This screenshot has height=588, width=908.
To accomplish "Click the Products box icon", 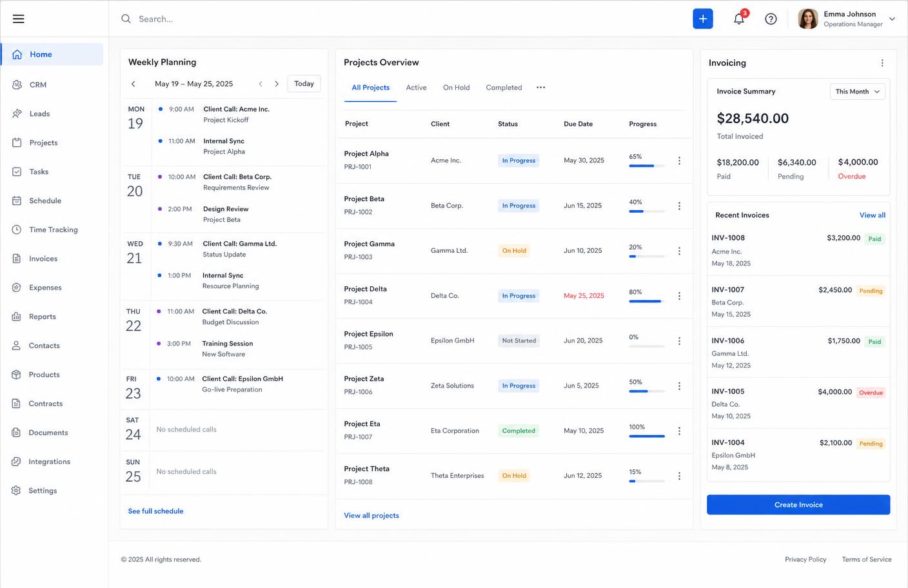I will coord(17,375).
